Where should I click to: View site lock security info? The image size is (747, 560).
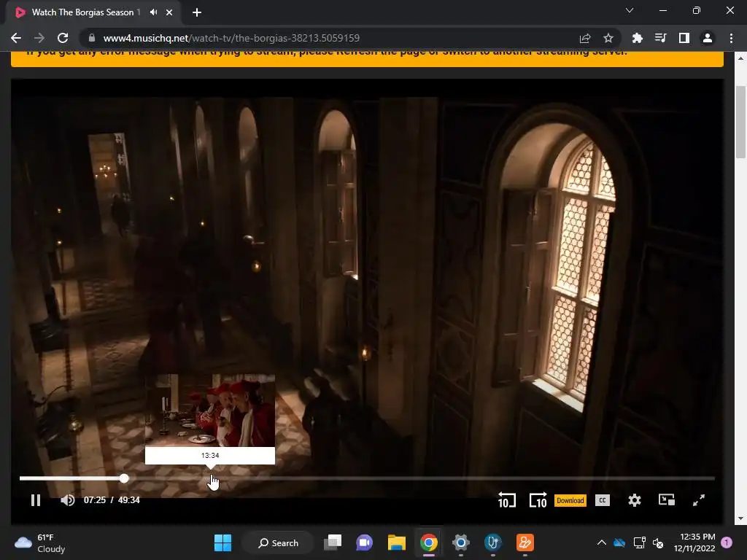click(x=92, y=38)
